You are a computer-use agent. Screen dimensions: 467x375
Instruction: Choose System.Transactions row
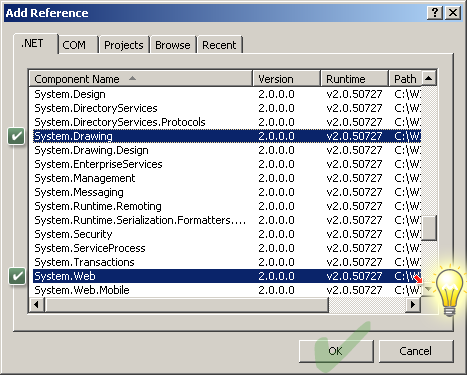point(227,262)
